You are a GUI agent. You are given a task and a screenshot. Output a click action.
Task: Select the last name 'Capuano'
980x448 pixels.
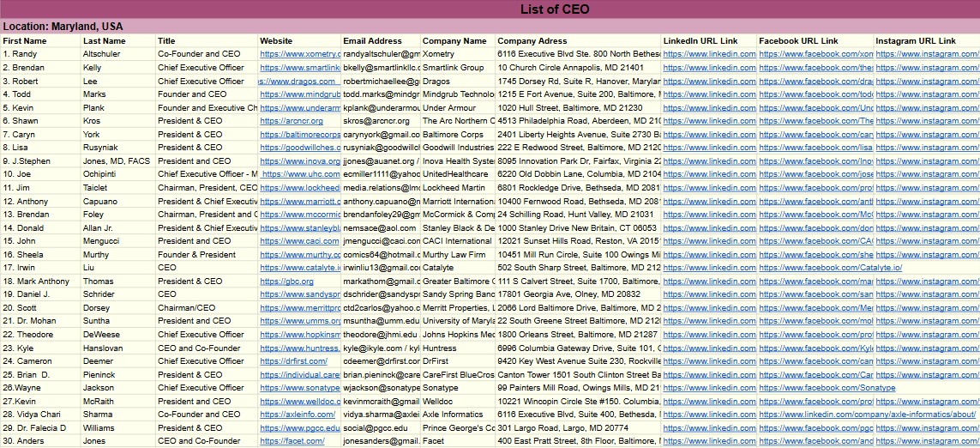(118, 201)
